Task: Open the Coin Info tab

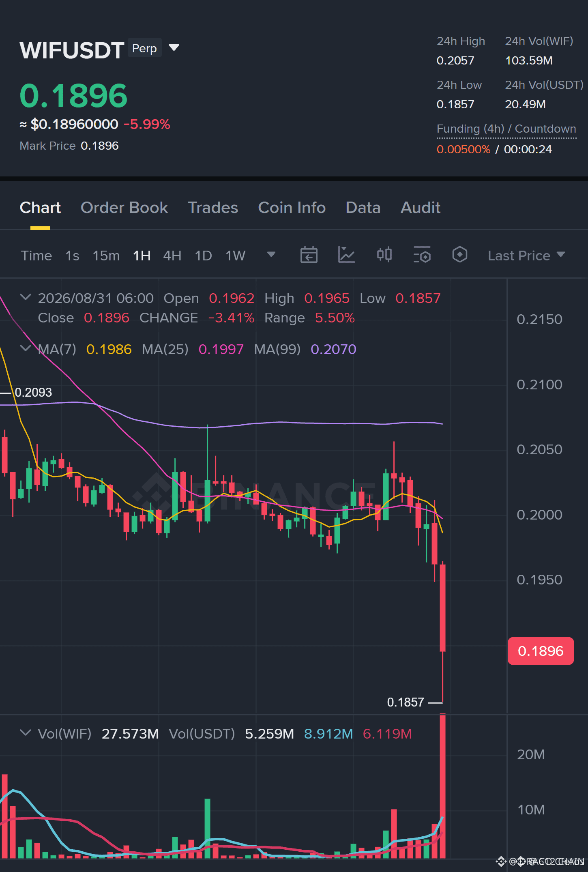Action: pyautogui.click(x=292, y=208)
